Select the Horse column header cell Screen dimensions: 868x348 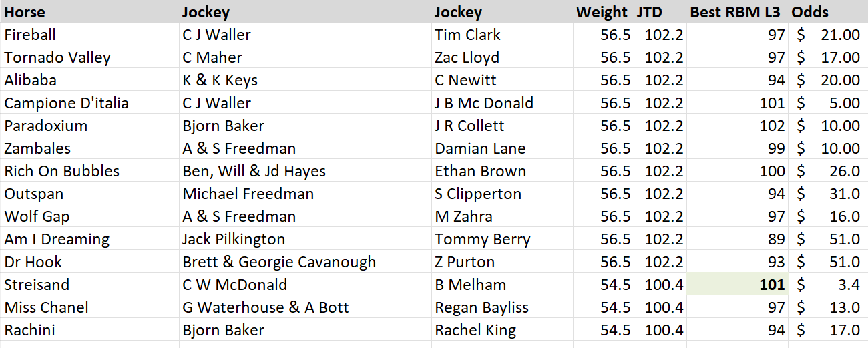pos(25,12)
